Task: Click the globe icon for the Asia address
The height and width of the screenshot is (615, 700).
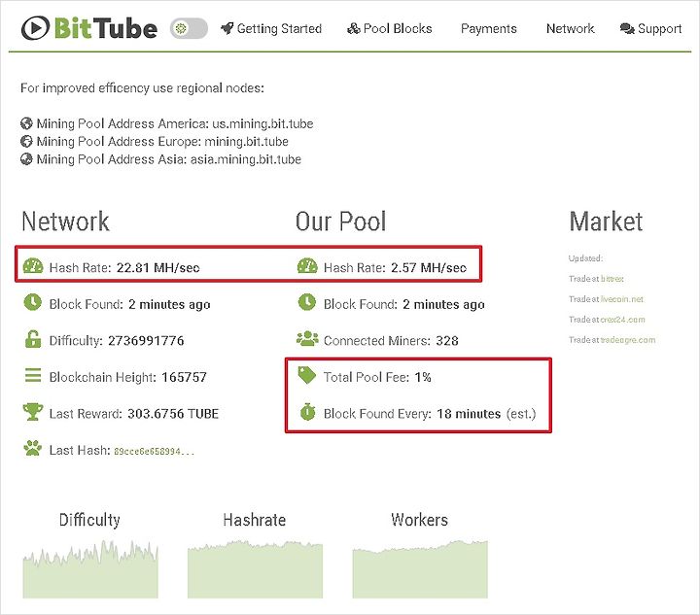Action: (27, 159)
